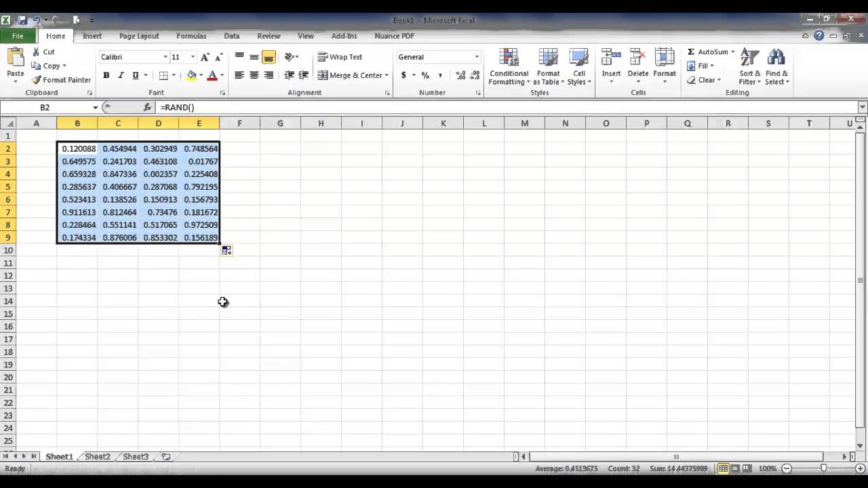This screenshot has height=488, width=868.
Task: Open Sort & Filter options
Action: 750,67
